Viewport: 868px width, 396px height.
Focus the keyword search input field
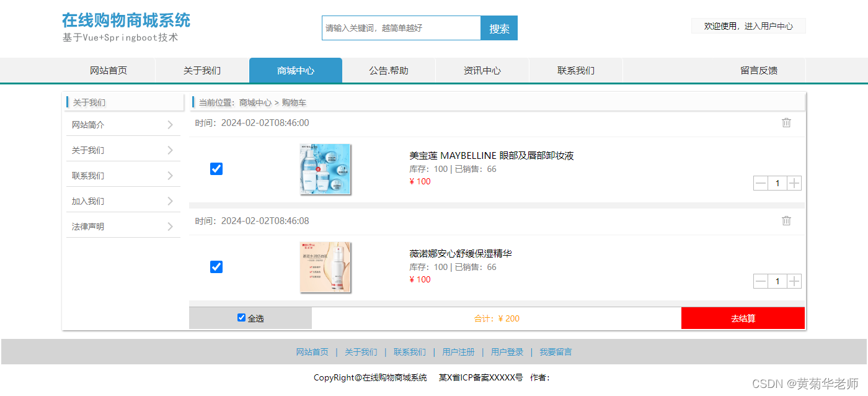coord(401,28)
